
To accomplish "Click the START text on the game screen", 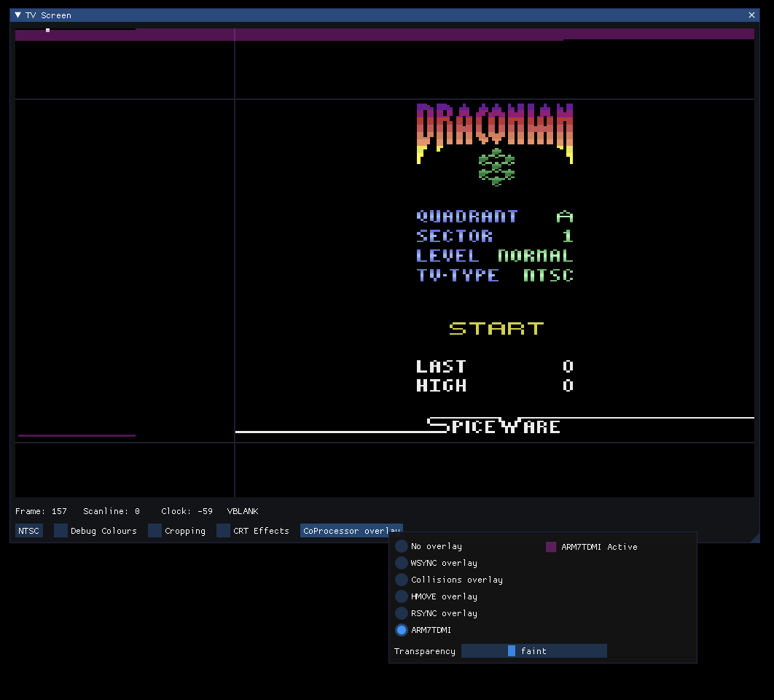I will tap(496, 329).
